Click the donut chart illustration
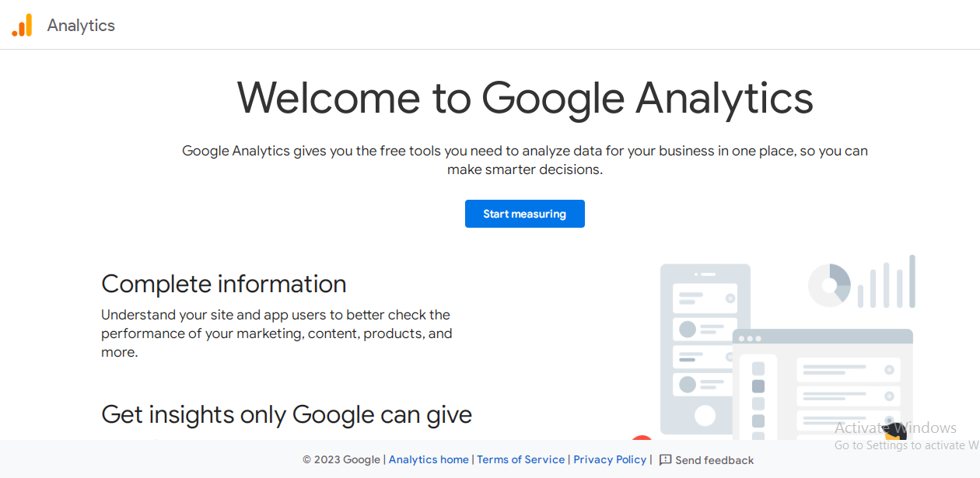980x478 pixels. pyautogui.click(x=829, y=285)
